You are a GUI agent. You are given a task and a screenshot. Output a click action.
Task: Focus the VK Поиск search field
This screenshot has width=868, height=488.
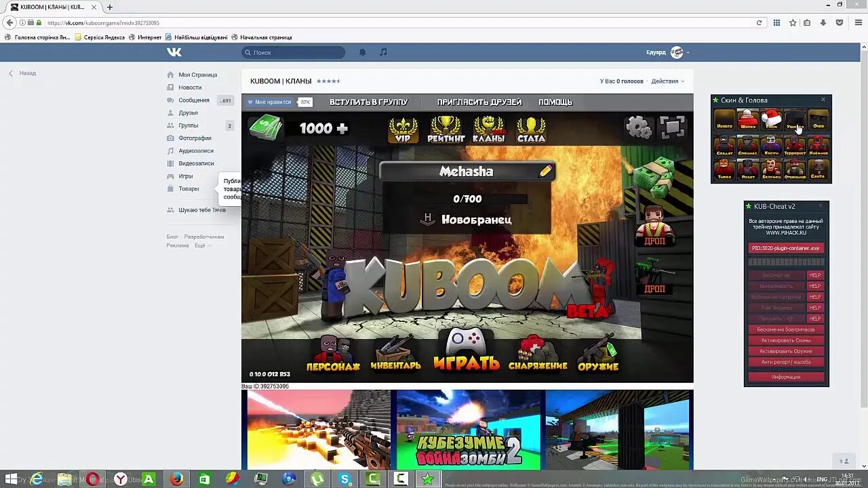(x=294, y=52)
